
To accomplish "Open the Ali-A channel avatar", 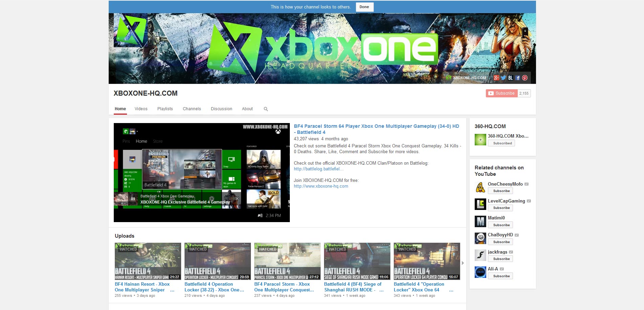I will pos(480,272).
